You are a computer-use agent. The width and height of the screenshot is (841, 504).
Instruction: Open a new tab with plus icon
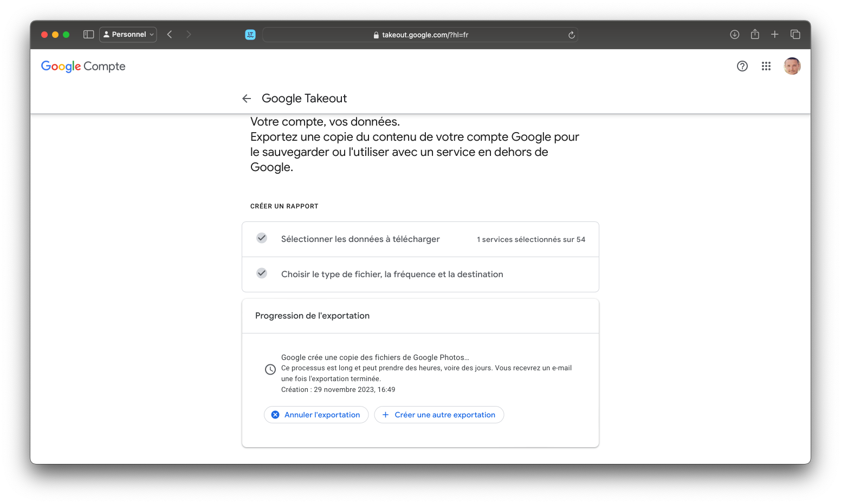[x=775, y=35]
